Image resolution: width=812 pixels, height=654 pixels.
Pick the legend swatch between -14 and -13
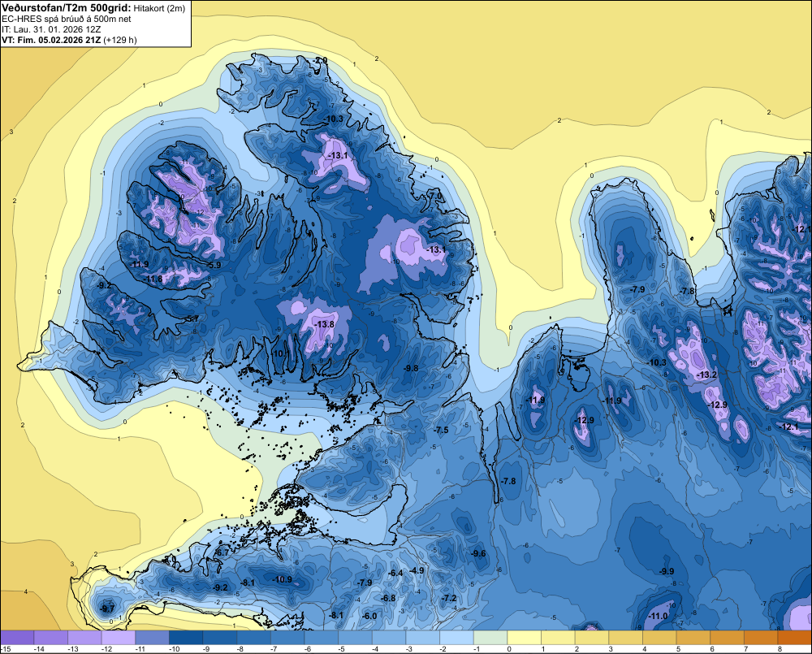(50, 638)
